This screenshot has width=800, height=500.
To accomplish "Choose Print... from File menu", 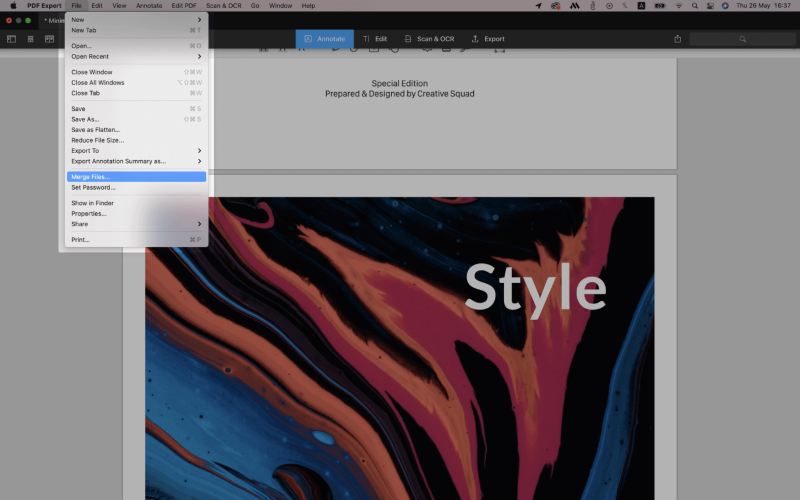I will point(136,240).
